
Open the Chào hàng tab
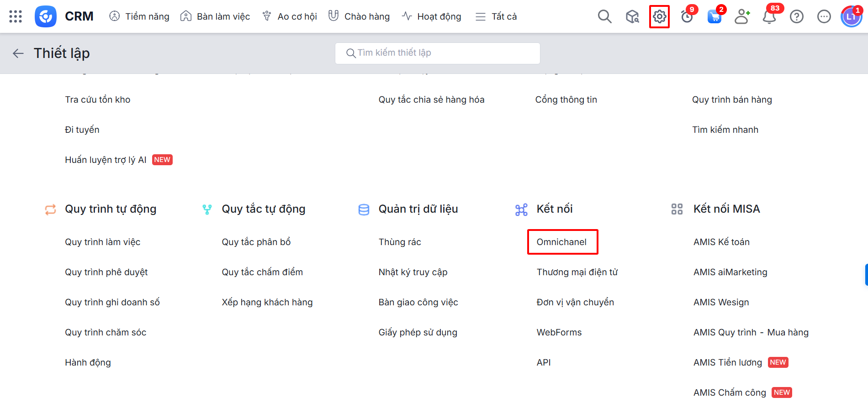coord(359,17)
